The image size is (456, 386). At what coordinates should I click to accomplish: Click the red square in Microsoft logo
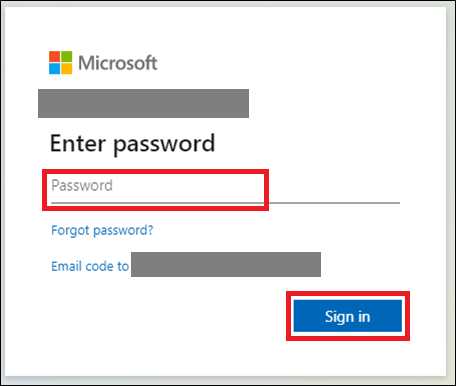coord(54,56)
